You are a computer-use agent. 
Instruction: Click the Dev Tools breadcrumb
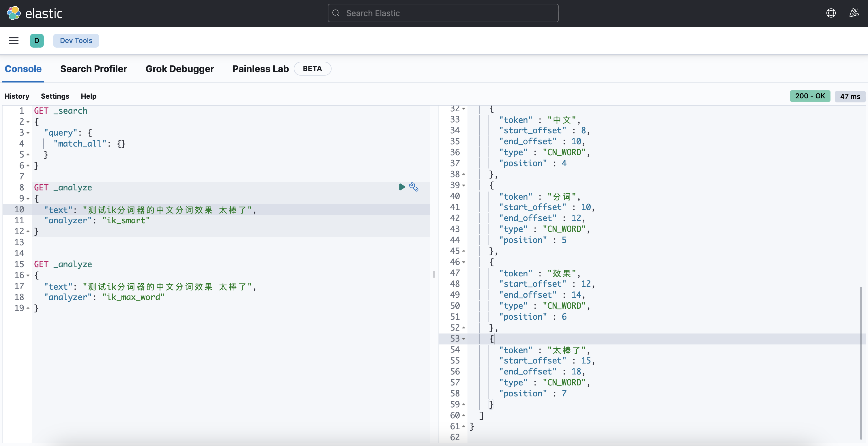76,41
